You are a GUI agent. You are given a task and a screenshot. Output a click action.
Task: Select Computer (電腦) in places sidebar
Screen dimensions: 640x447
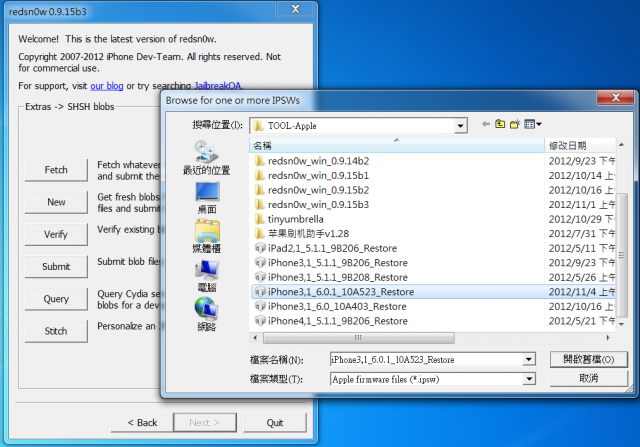[x=207, y=276]
